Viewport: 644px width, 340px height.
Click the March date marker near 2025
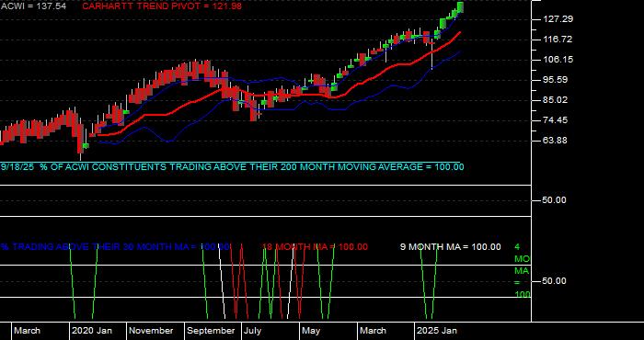pos(374,331)
